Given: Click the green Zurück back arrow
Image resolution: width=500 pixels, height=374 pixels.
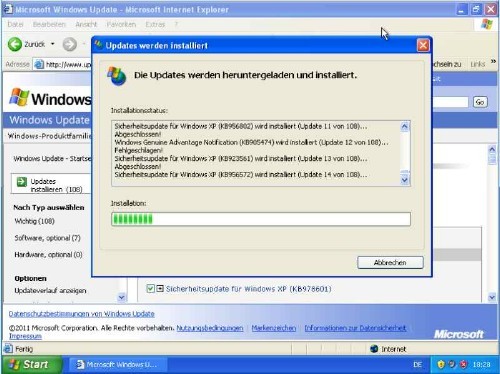Looking at the screenshot, I should pos(15,44).
